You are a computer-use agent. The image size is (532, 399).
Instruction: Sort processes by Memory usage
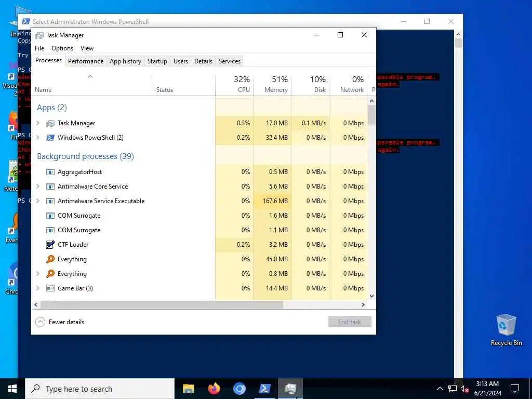coord(272,85)
